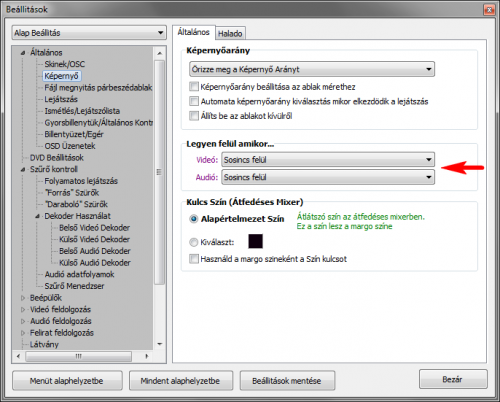Screen dimensions: 500x402
Task: Click the Menüt alaphelyzetbe button
Action: (x=67, y=381)
